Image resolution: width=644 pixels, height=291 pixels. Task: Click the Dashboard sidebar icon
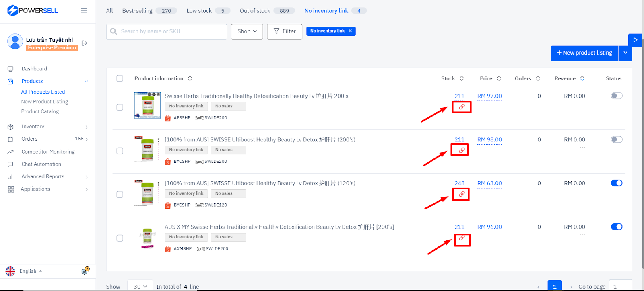point(10,69)
